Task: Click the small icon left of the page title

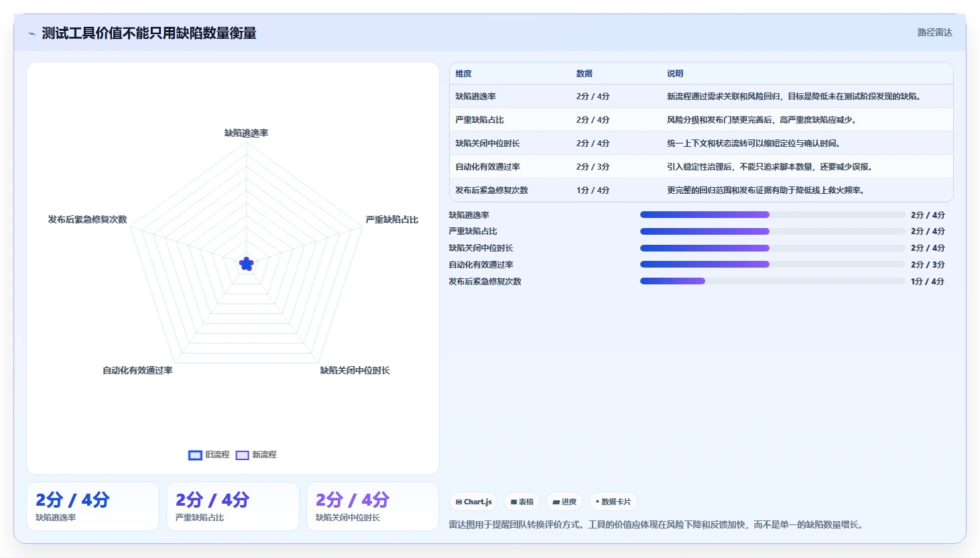Action: tap(32, 34)
